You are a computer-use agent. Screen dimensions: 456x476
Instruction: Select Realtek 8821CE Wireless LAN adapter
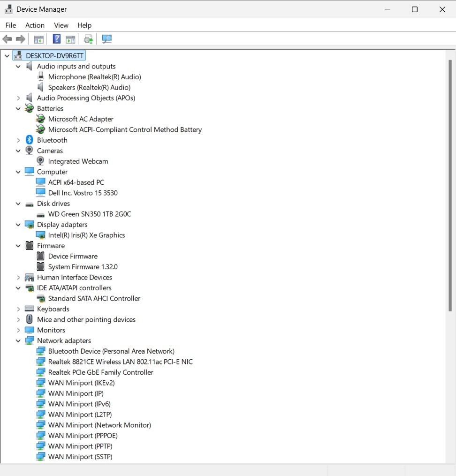pos(120,362)
